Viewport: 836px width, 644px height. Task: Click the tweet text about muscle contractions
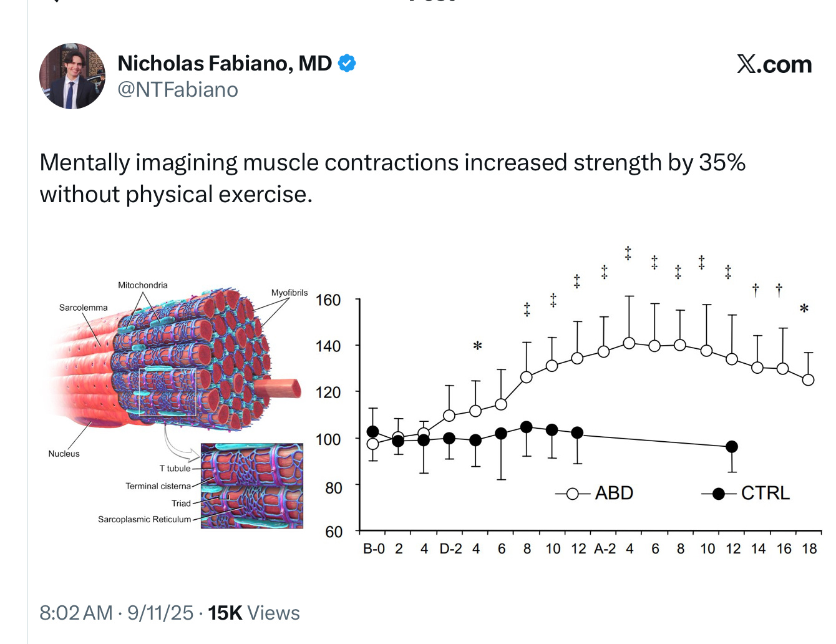(392, 178)
